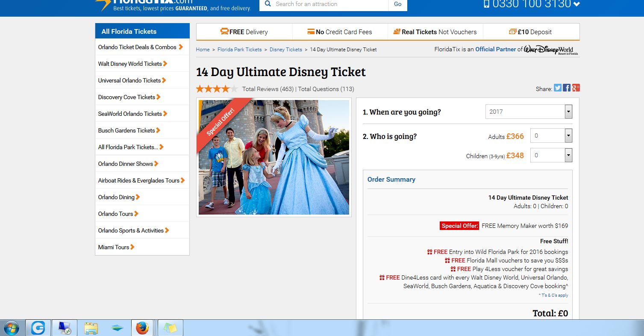
Task: Click 'FREE Memory Maker worth $169' text
Action: tap(525, 226)
